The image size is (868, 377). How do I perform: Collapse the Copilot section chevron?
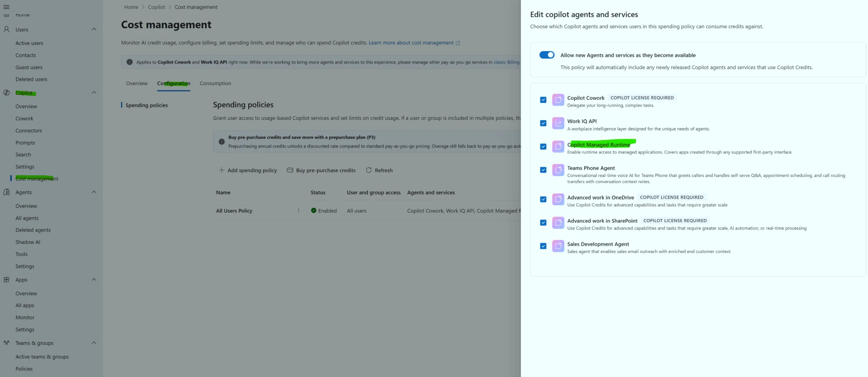[x=94, y=92]
